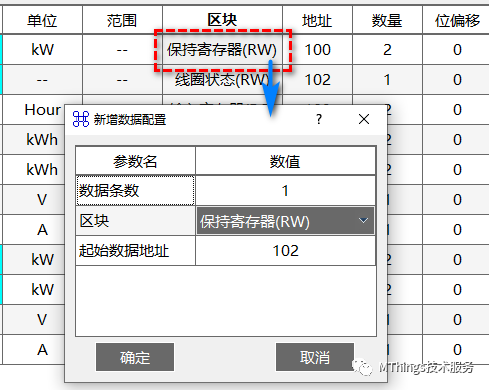Select quantity cell 2 in first row
This screenshot has height=390, width=489.
(x=387, y=50)
